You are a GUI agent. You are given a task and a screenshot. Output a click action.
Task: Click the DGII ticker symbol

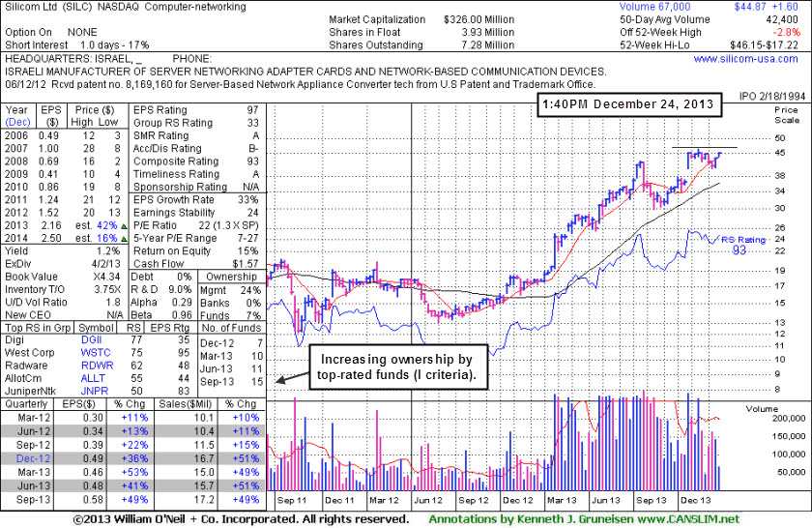coord(91,339)
